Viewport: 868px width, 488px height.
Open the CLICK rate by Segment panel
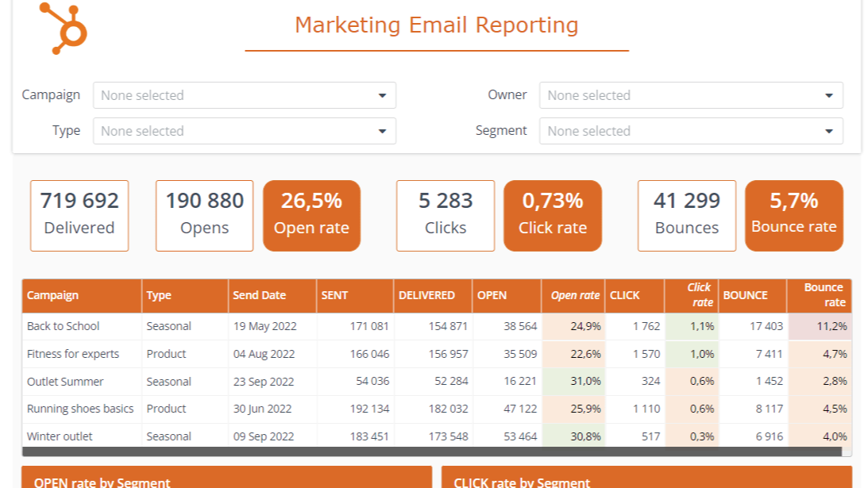tap(646, 482)
